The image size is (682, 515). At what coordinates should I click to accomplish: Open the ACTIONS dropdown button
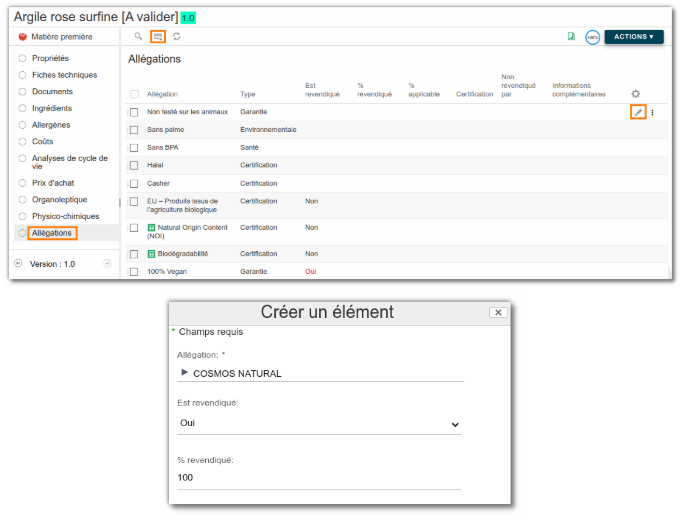633,37
